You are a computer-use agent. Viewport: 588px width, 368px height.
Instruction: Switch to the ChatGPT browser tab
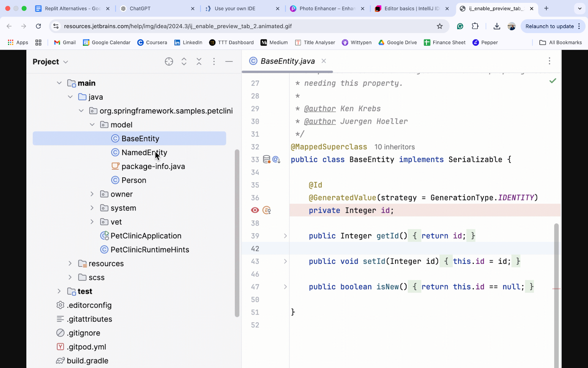(140, 8)
